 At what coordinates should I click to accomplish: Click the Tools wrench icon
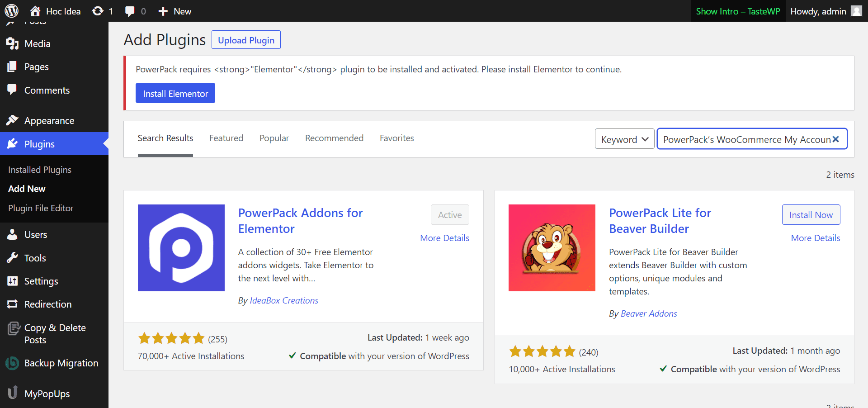[x=12, y=258]
